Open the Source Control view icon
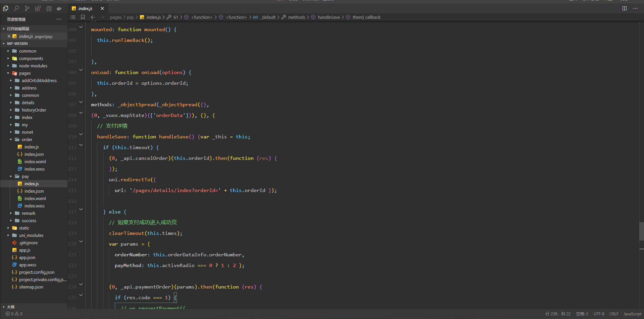Viewport: 644px width, 319px height. [27, 8]
